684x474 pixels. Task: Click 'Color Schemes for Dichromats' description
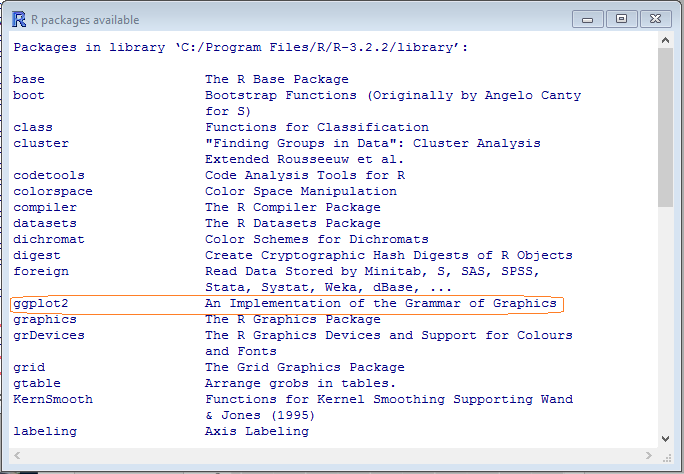point(317,239)
